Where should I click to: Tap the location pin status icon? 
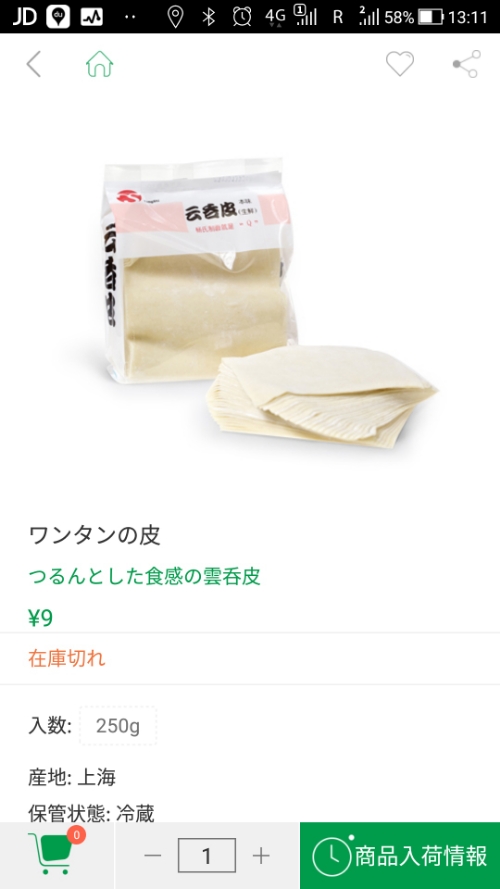pos(175,17)
